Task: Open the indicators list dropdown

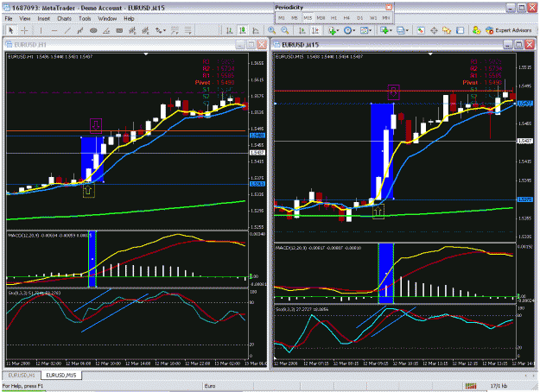Action: [334, 30]
